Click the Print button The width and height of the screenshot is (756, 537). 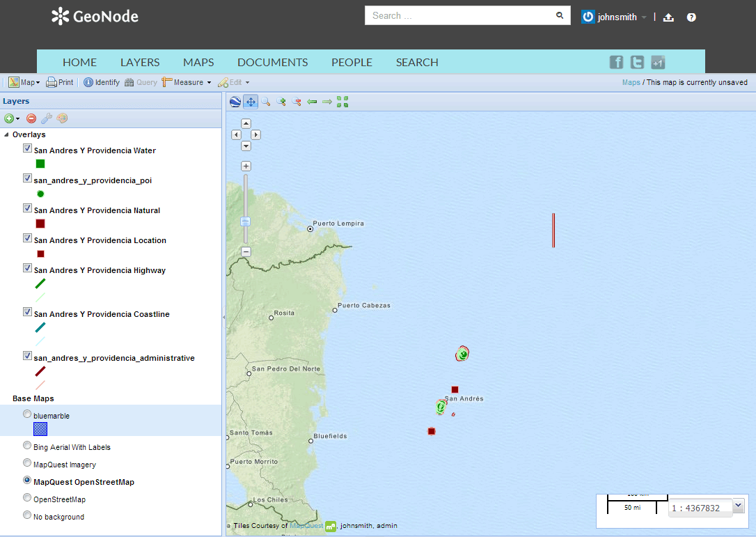pos(60,82)
